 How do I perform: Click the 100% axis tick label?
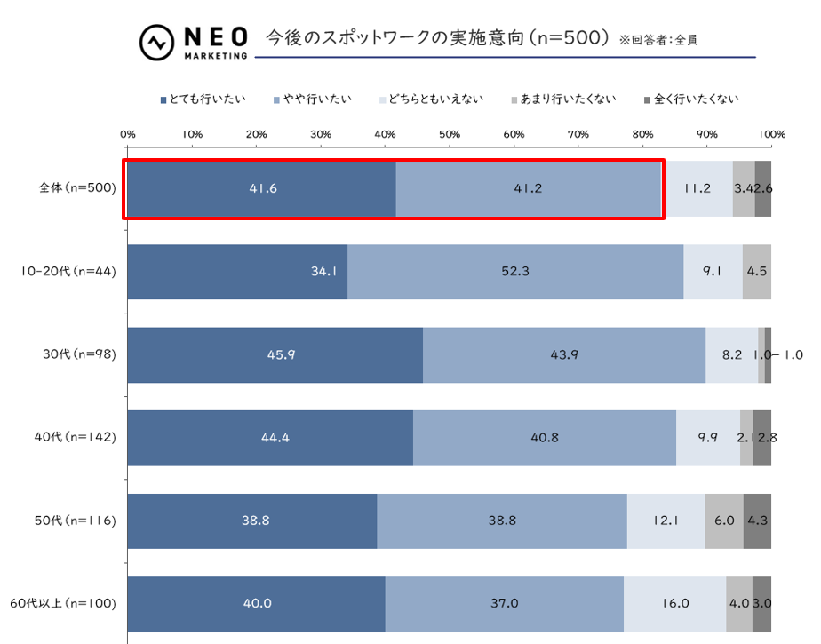pyautogui.click(x=771, y=134)
